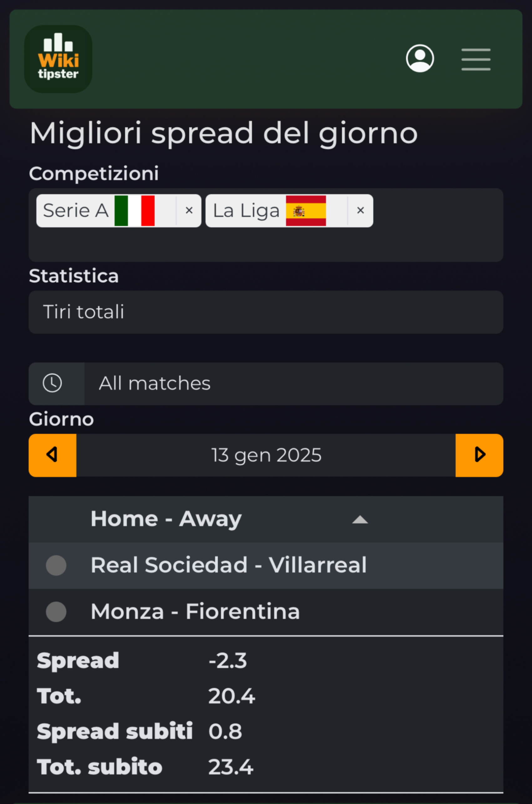The image size is (532, 804).
Task: Open the Wiki tipster logo home
Action: pos(58,59)
